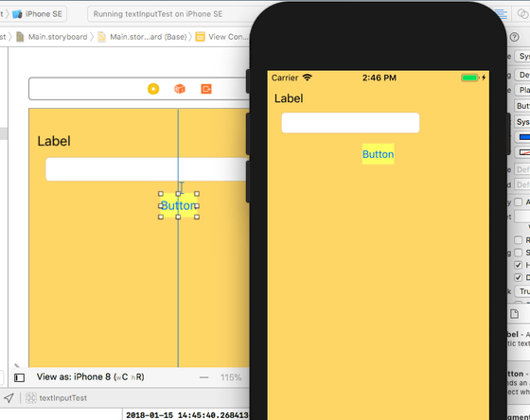Select the View Controller dock icon in storyboard
The width and height of the screenshot is (530, 420).
(x=153, y=89)
